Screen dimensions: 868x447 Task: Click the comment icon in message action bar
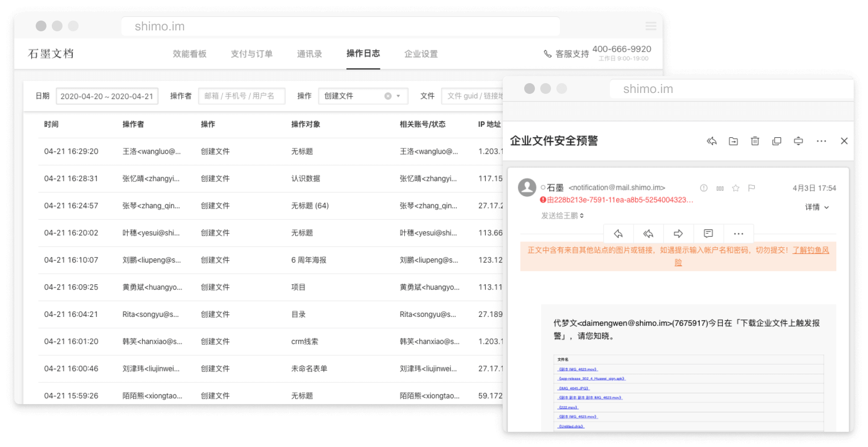click(x=708, y=233)
